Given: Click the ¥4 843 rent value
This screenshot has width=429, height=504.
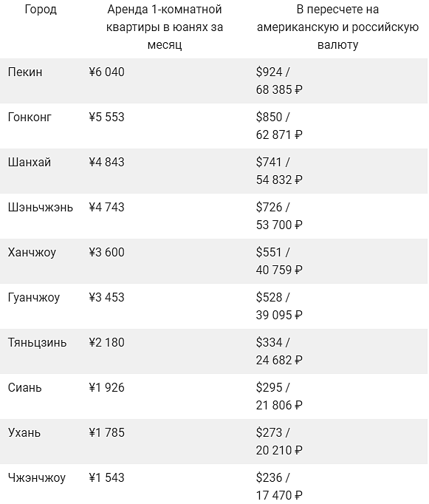Looking at the screenshot, I should click(106, 163).
